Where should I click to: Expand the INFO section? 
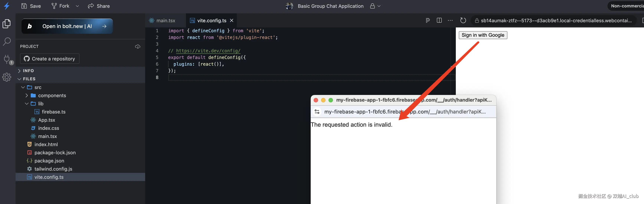28,71
